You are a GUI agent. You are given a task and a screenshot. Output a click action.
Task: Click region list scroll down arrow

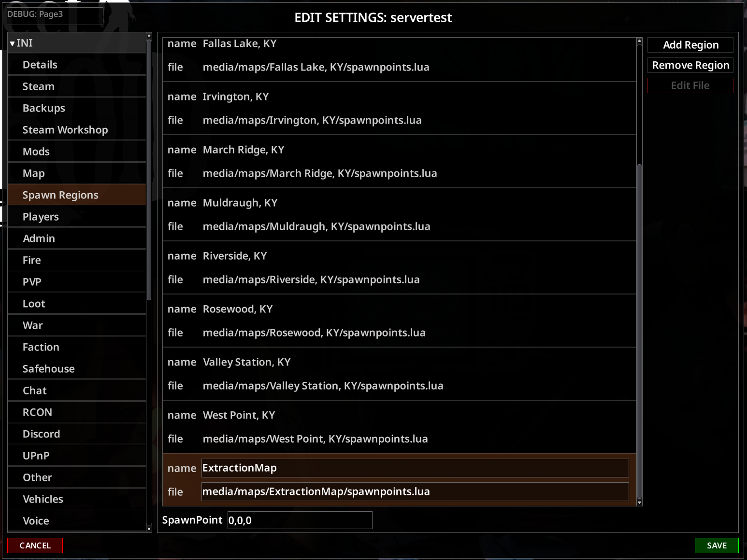[x=639, y=503]
